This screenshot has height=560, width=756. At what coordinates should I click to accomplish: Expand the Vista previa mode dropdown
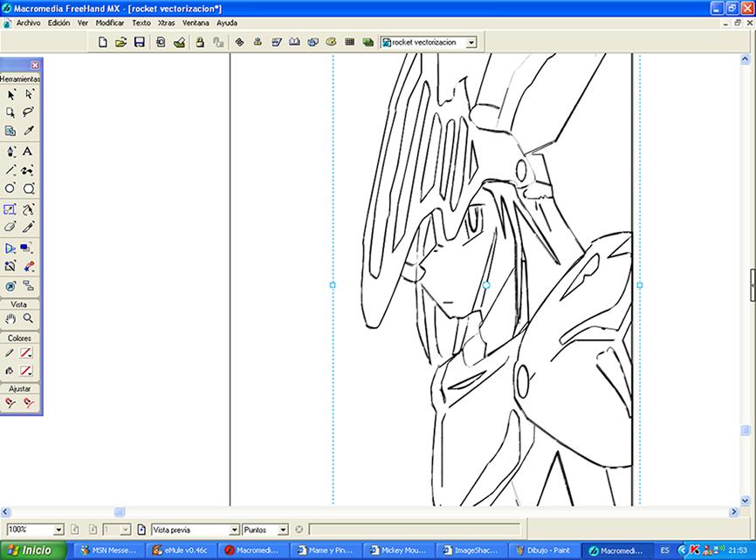coord(234,529)
